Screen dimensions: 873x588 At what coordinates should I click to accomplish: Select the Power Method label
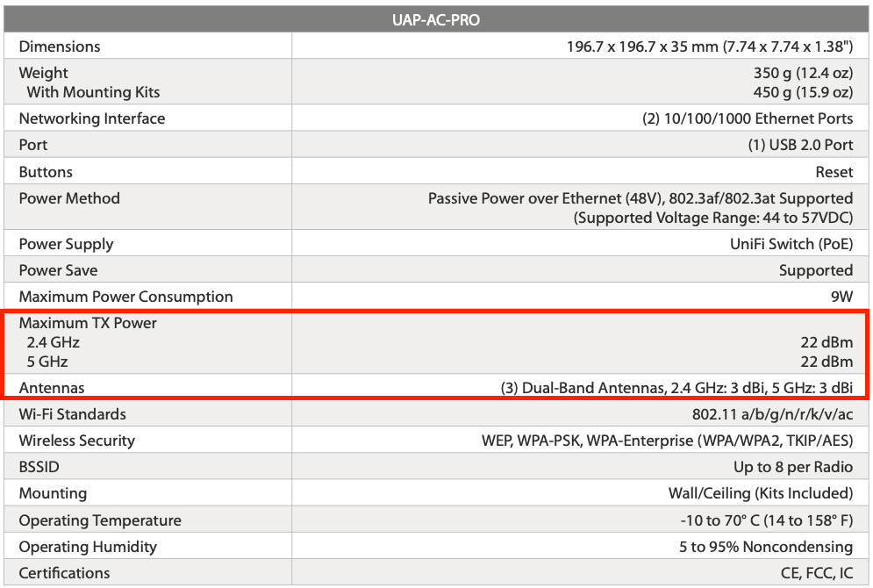tap(69, 198)
